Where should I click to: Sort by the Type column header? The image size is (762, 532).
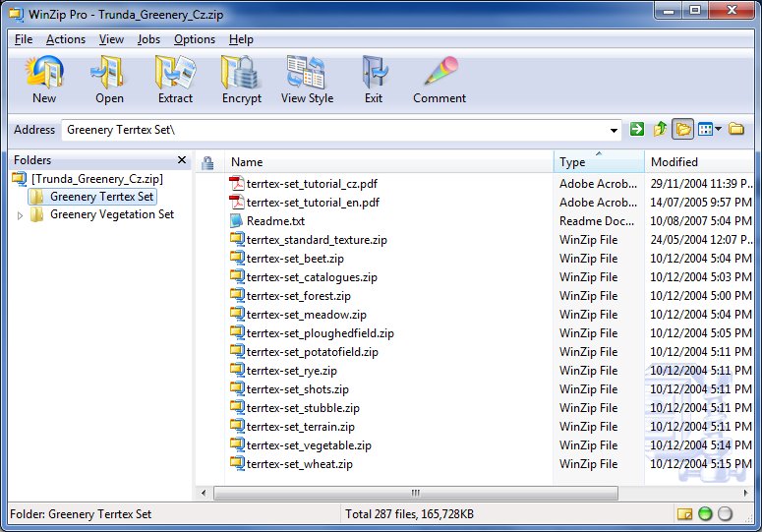click(599, 162)
